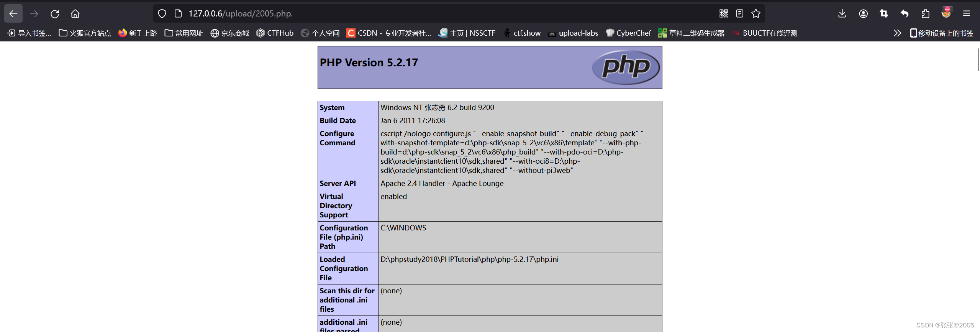
Task: Select C:\WINDOWS path value
Action: coord(403,228)
